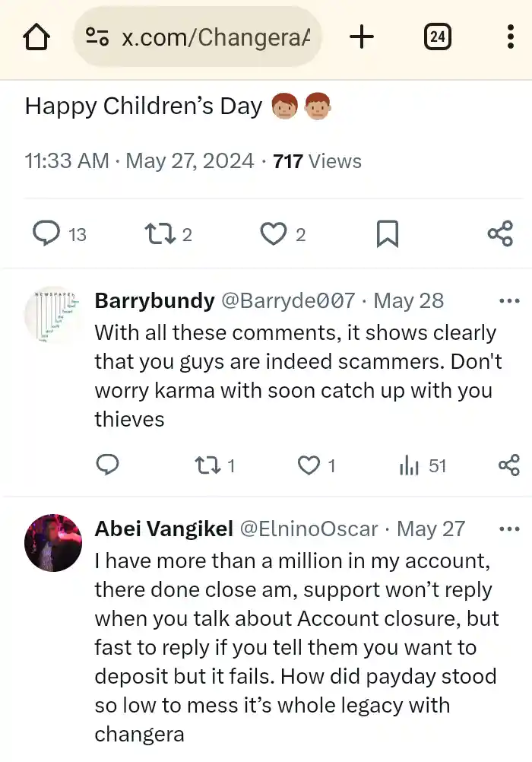Open Abei Vangikel's profile picture
The image size is (532, 762).
[52, 543]
